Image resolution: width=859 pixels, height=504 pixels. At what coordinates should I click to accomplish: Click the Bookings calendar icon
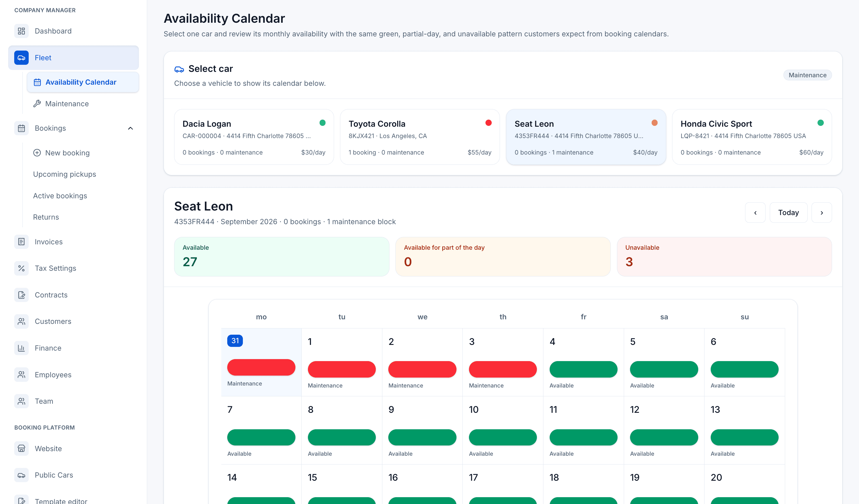21,128
